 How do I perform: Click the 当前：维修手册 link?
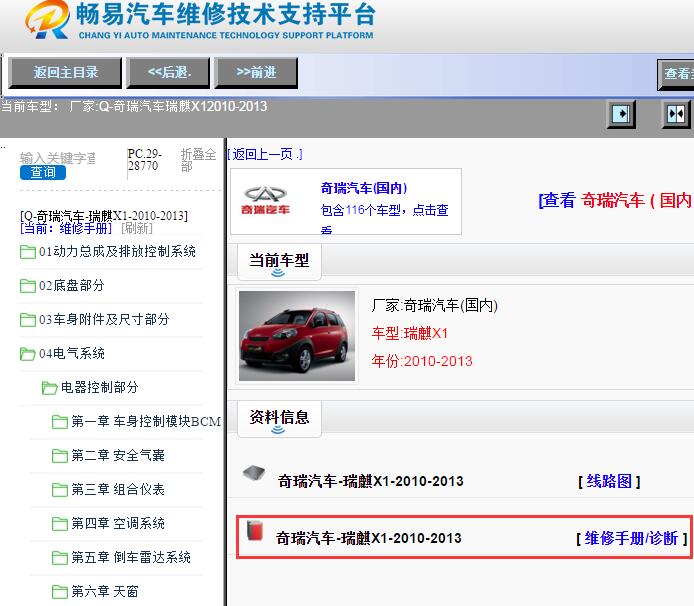coord(66,228)
